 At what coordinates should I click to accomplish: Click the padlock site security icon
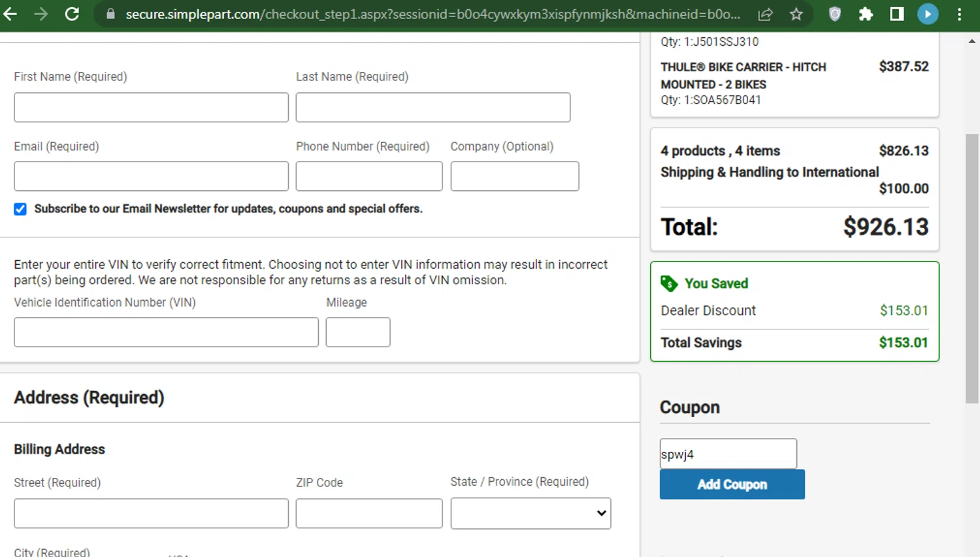point(111,14)
